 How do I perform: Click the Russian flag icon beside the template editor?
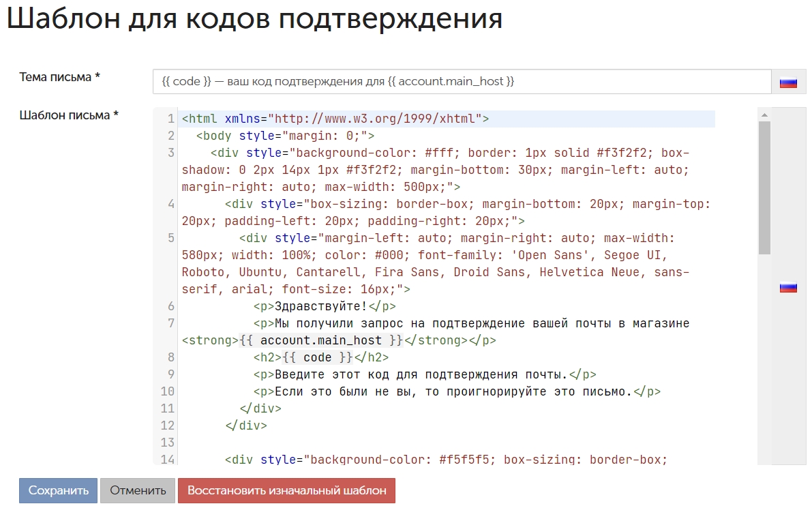788,288
